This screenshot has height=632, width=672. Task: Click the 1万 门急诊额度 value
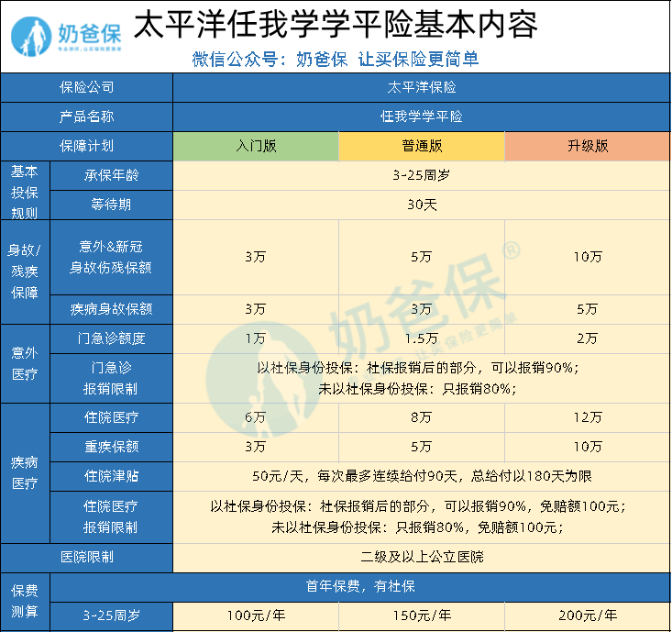(x=256, y=338)
